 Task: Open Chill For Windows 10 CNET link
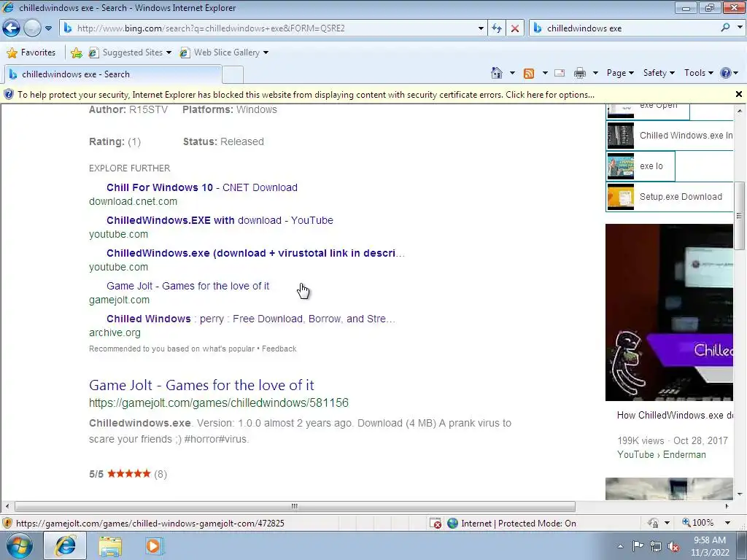(x=202, y=187)
